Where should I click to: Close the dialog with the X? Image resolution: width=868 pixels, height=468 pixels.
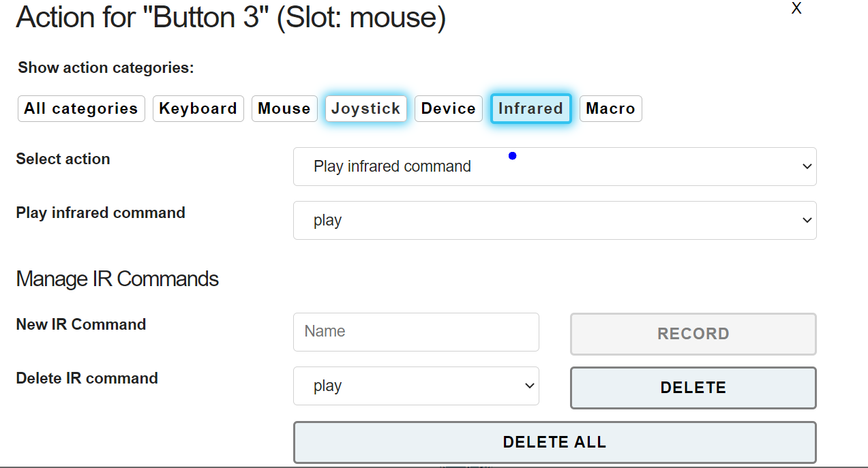click(x=796, y=9)
